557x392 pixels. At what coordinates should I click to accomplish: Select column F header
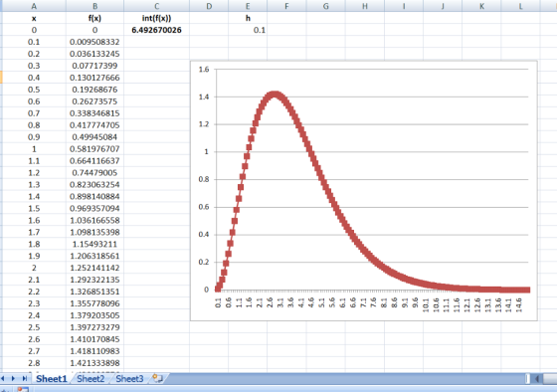pyautogui.click(x=286, y=6)
